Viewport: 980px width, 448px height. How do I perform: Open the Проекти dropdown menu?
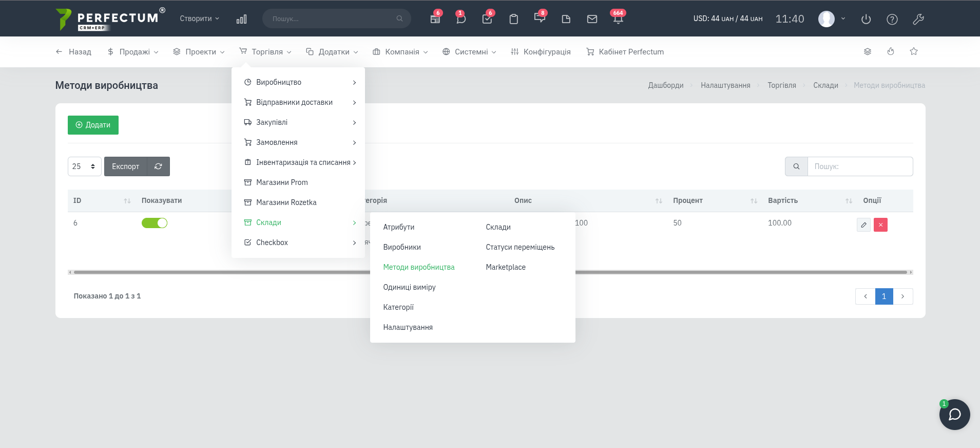[x=199, y=52]
